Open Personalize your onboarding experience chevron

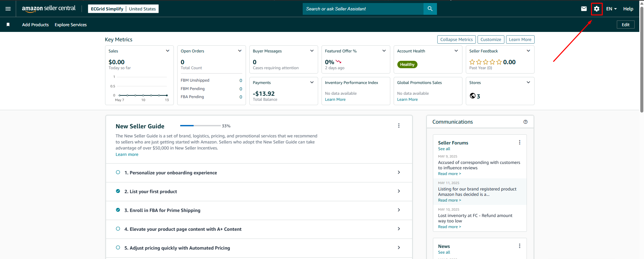point(399,172)
